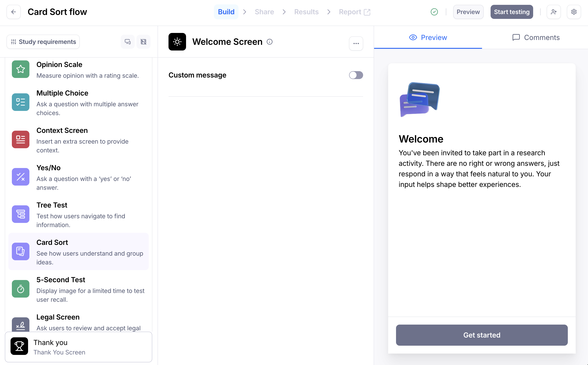Click the green saved checkmark icon
The width and height of the screenshot is (588, 365).
(434, 12)
